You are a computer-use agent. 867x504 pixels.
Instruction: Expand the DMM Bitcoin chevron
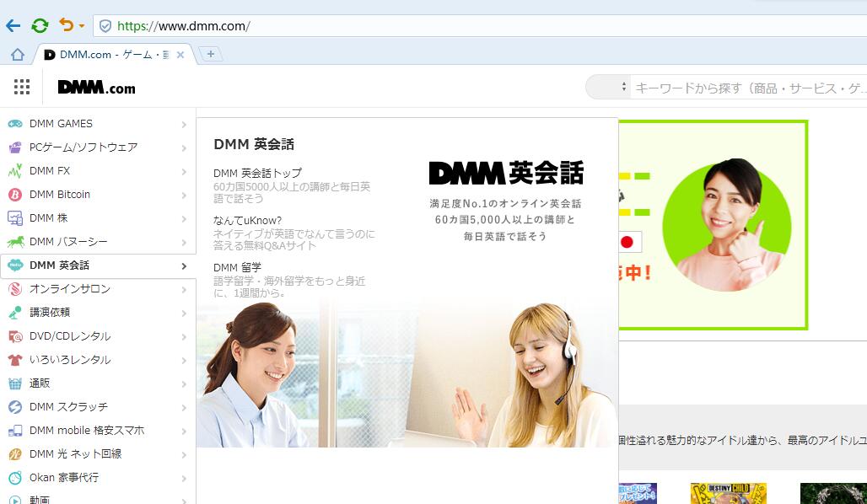tap(184, 196)
